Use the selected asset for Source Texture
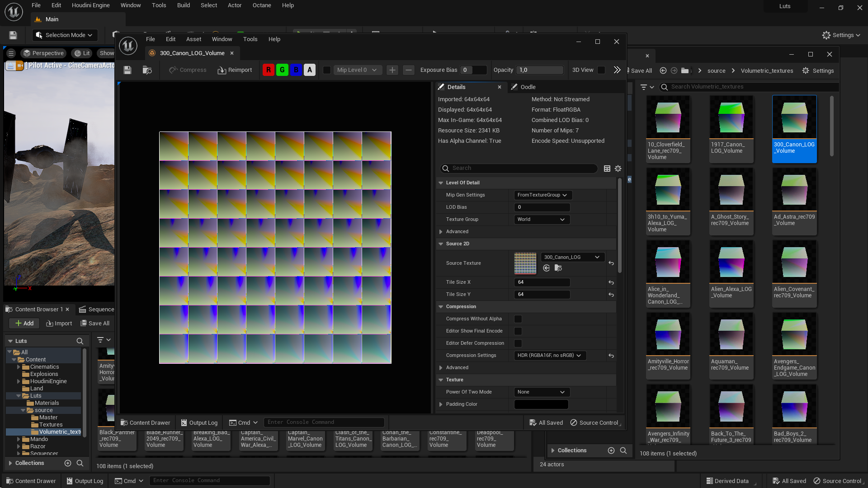This screenshot has height=488, width=868. (546, 268)
